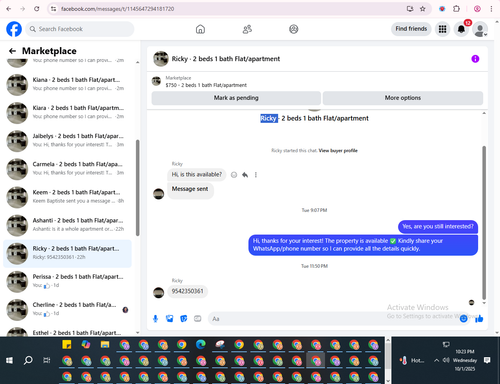500x384 pixels.
Task: Open Windows notification center
Action: [487, 360]
